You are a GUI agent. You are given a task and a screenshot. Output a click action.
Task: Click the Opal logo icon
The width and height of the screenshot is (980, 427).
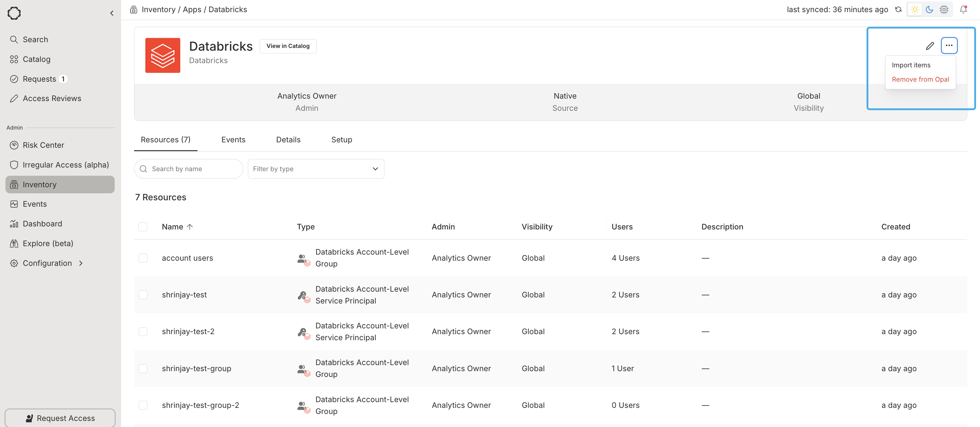coord(14,13)
